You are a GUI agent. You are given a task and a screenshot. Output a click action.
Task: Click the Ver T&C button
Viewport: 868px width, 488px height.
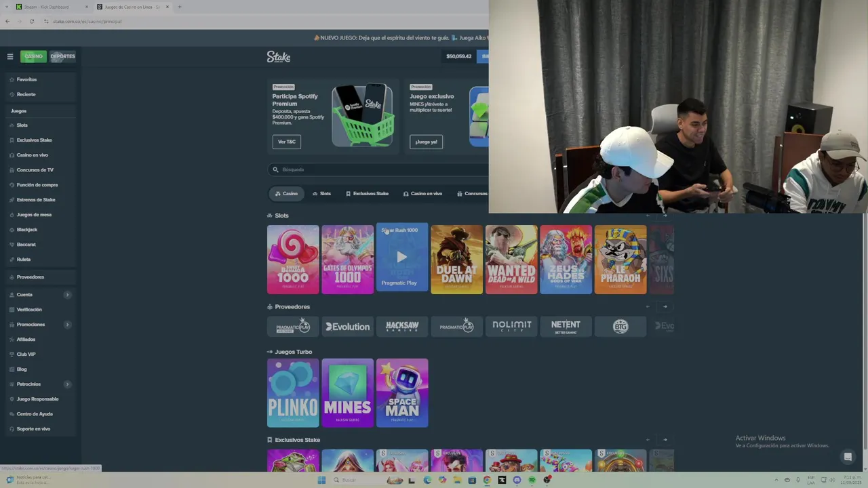pyautogui.click(x=287, y=142)
